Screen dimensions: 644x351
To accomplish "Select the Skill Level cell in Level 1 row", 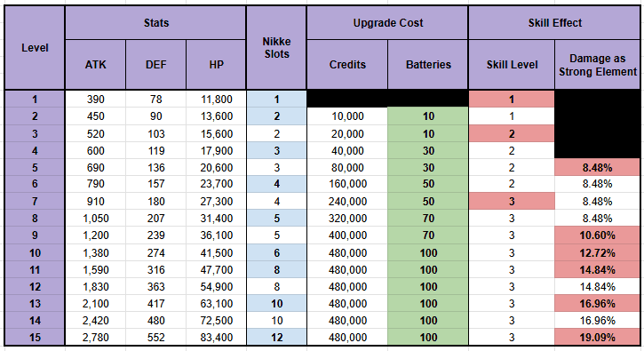I will pos(512,99).
